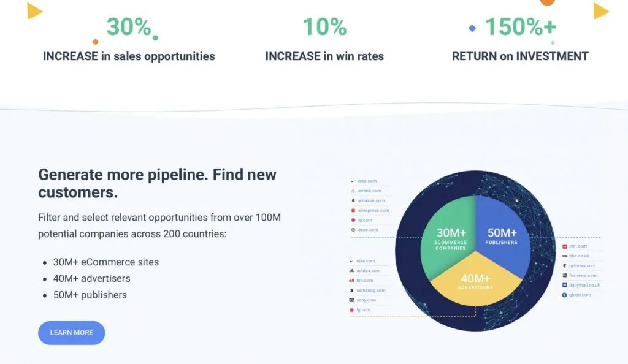Select the AliExpress logo icon
The image size is (628, 364).
pyautogui.click(x=353, y=210)
